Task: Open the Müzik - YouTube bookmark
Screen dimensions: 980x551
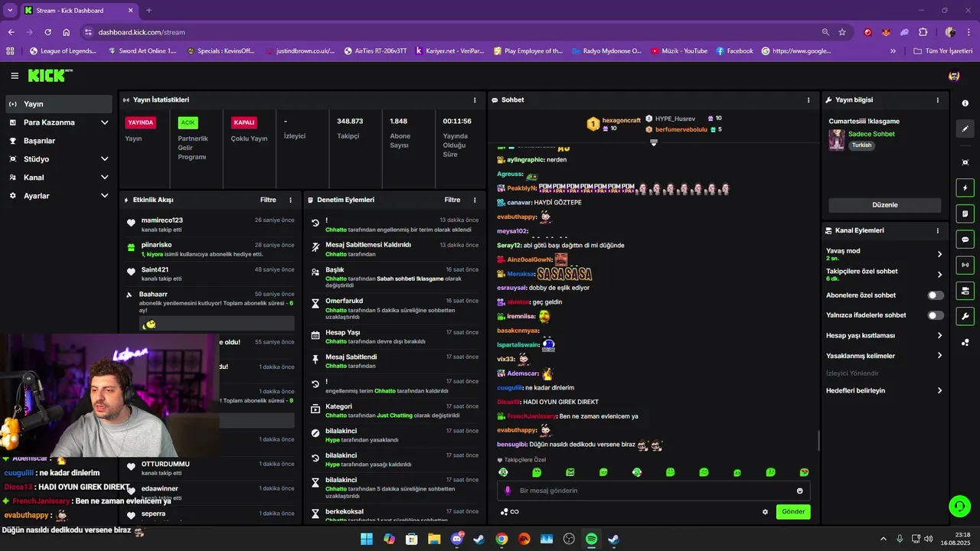Action: 679,51
